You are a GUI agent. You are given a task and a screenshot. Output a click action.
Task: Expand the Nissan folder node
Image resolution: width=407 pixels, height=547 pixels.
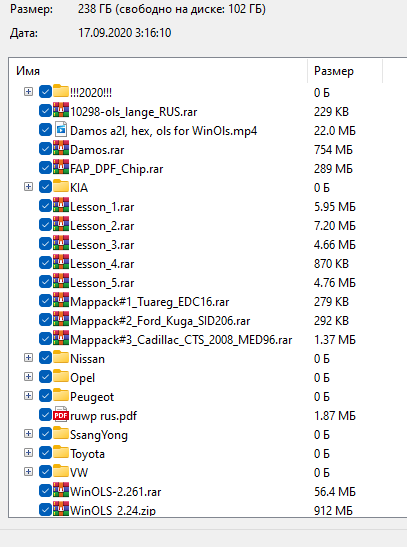pyautogui.click(x=28, y=358)
